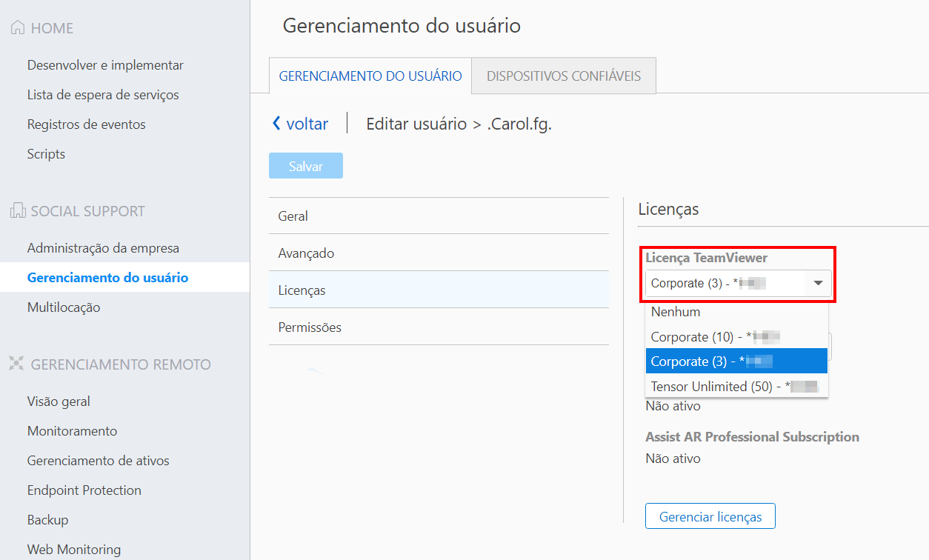Click the Gerenciar licenças button
The height and width of the screenshot is (560, 929).
tap(710, 516)
